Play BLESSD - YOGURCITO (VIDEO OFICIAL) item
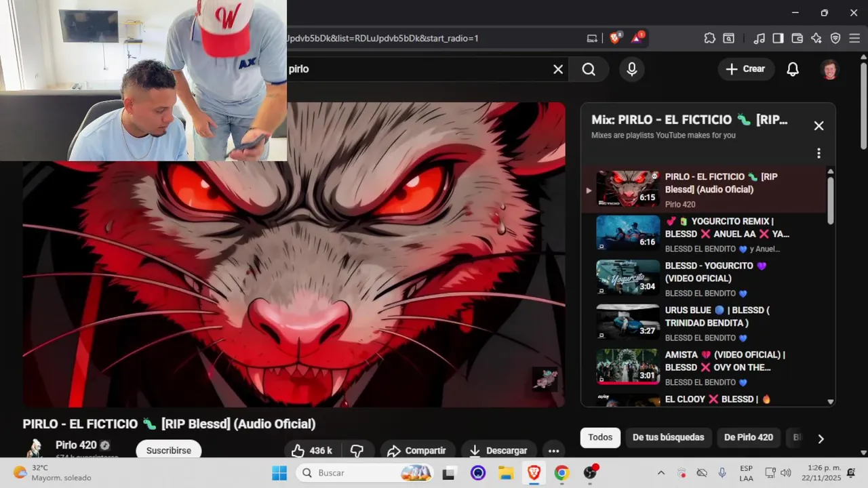The image size is (868, 488). tap(705, 279)
